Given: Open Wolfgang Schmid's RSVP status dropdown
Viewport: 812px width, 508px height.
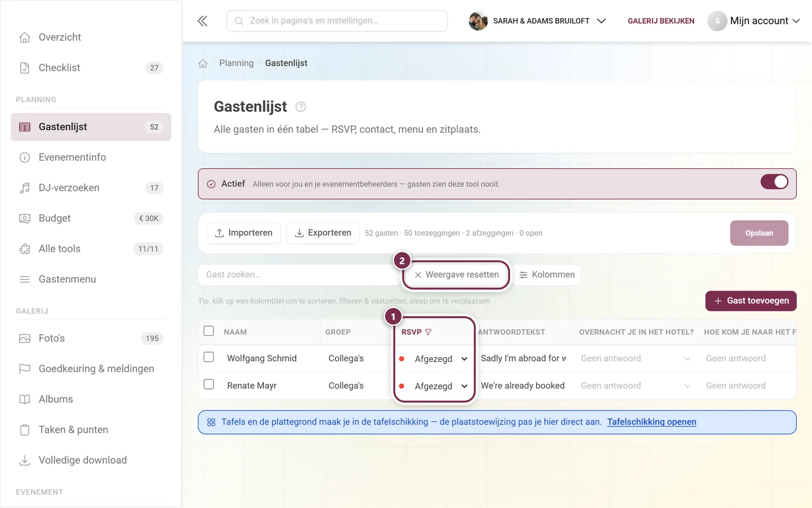Looking at the screenshot, I should 434,359.
